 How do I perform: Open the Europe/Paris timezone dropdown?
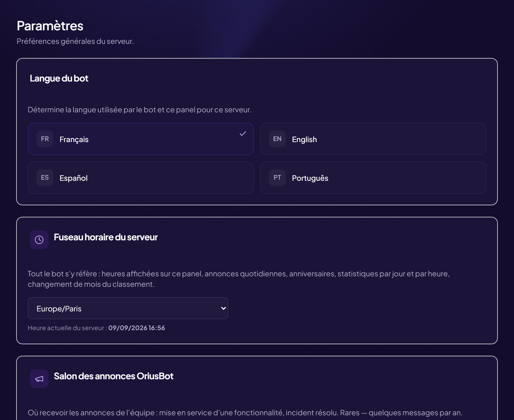(x=128, y=308)
